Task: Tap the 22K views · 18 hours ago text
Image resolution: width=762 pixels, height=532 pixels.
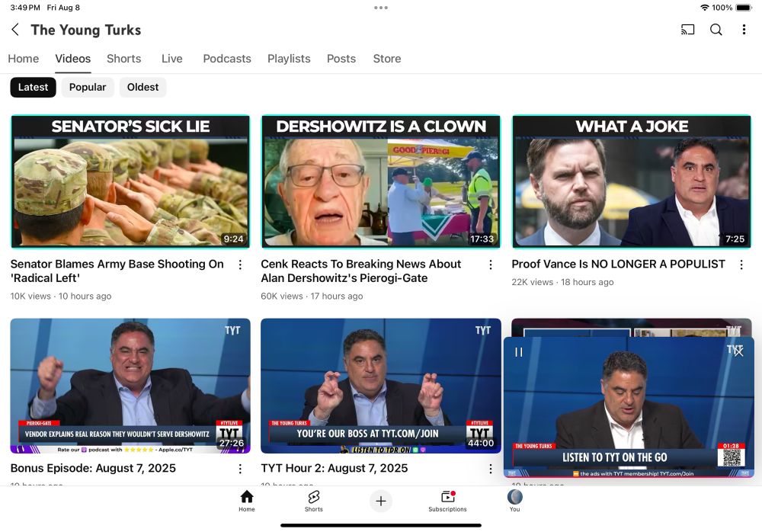Action: [562, 282]
